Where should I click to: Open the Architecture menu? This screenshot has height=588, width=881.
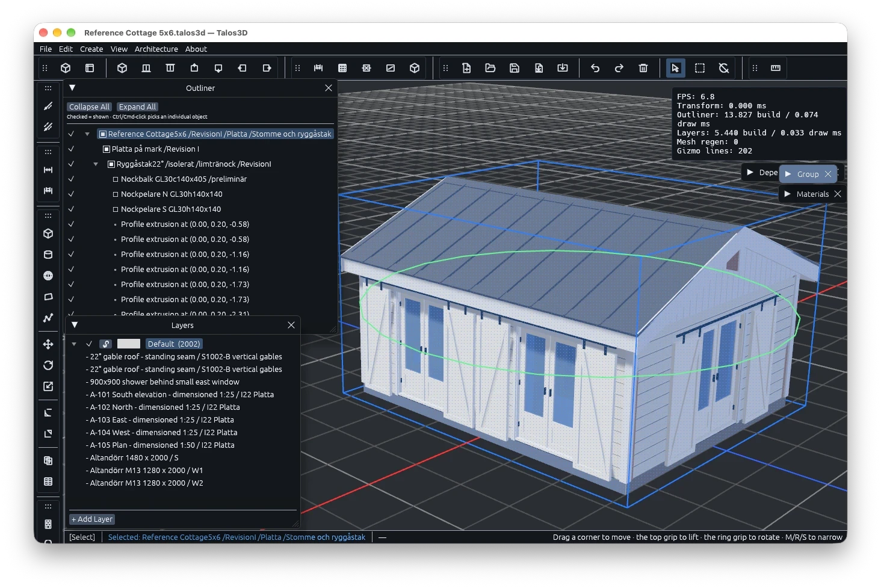point(156,49)
